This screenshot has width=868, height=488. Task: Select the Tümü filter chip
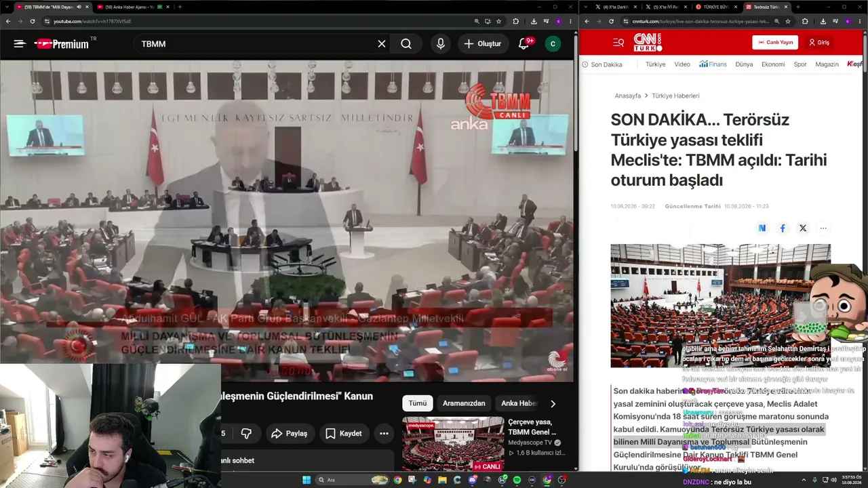418,403
